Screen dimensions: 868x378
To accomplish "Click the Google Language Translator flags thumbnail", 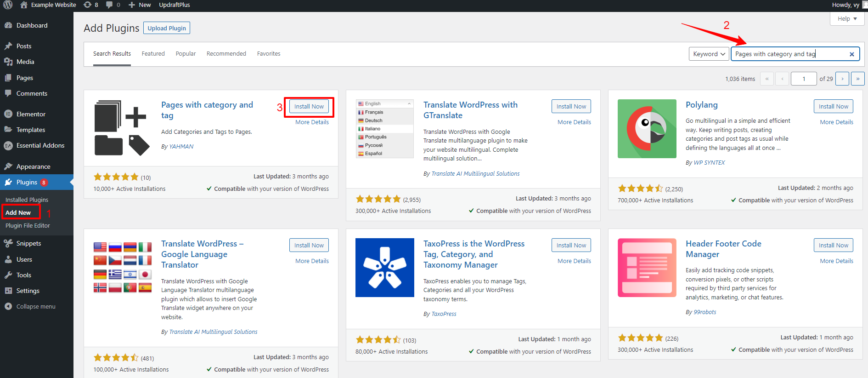I will (123, 268).
